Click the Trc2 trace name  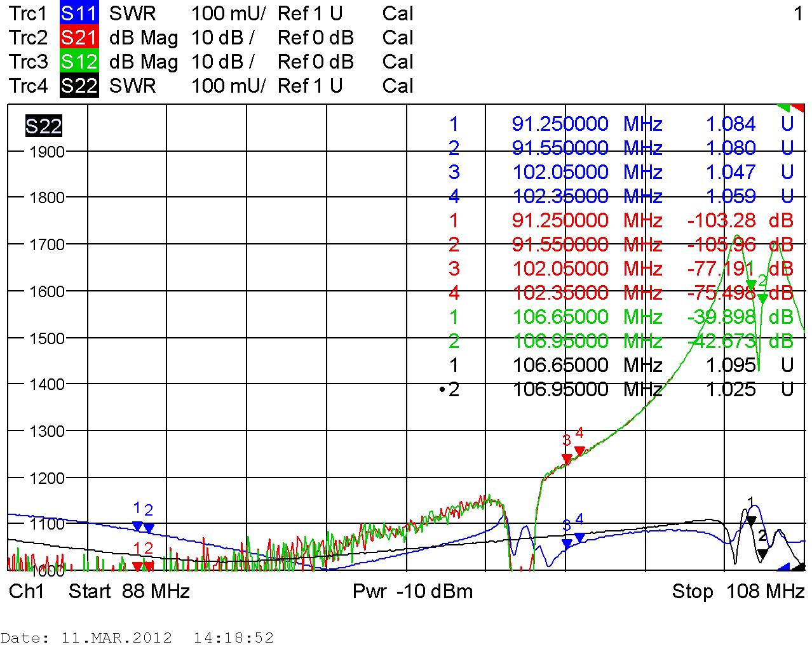(29, 37)
